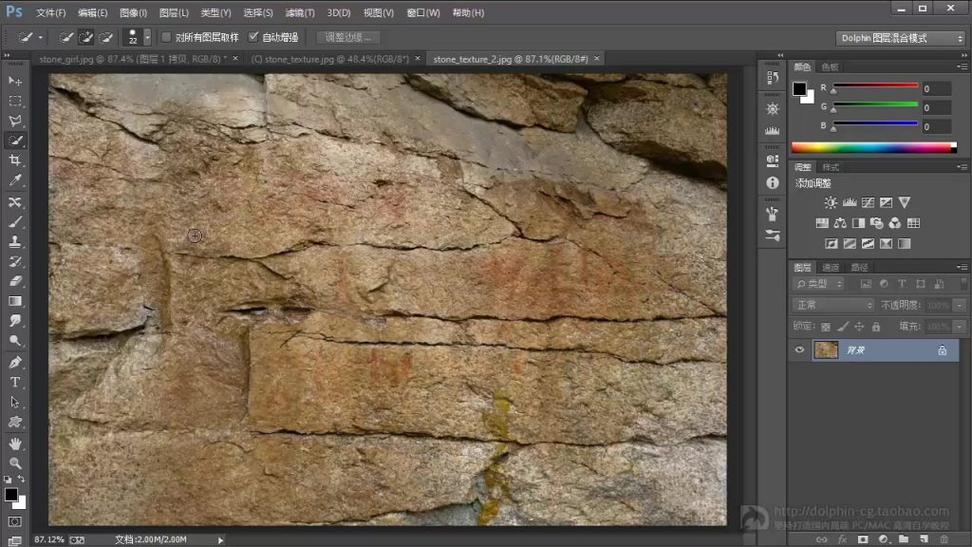Open tool preset picker dropdown

click(x=41, y=38)
